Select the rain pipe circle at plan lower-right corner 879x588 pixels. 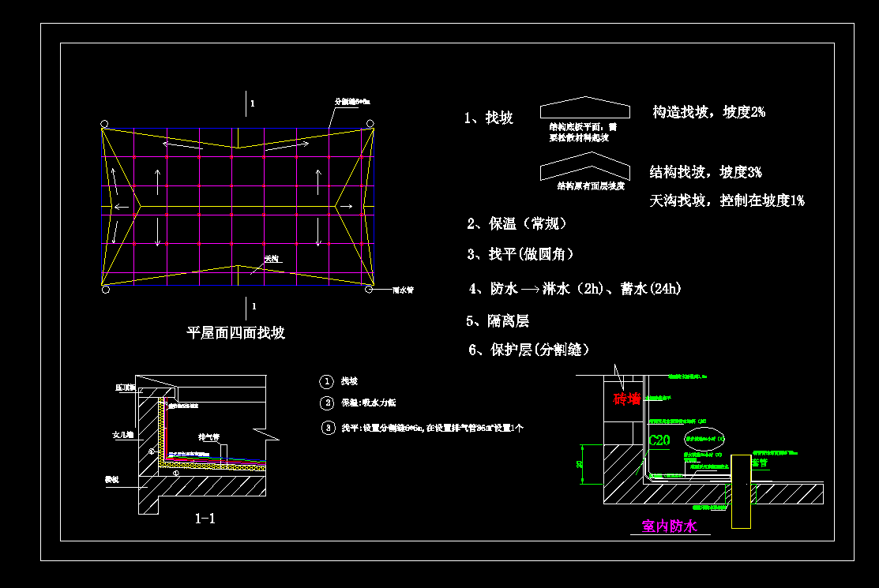coord(368,290)
